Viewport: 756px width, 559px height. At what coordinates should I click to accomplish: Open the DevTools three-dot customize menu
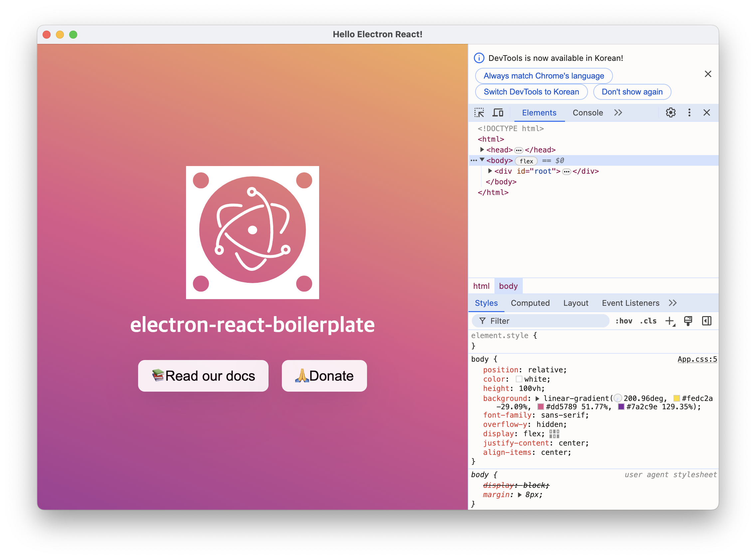[x=689, y=113]
